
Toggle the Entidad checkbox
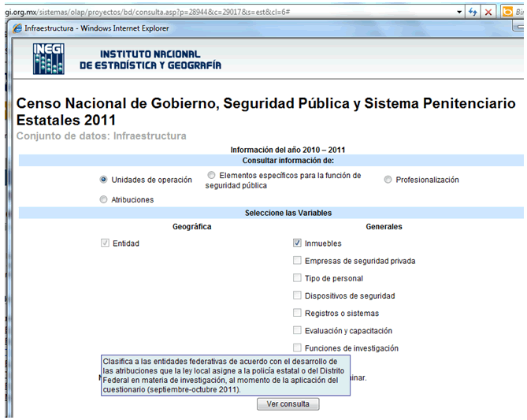[x=105, y=243]
